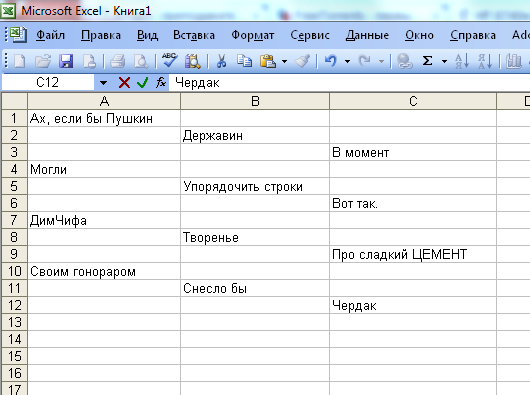
Task: Expand the Undo history dropdown arrow
Action: tap(347, 61)
